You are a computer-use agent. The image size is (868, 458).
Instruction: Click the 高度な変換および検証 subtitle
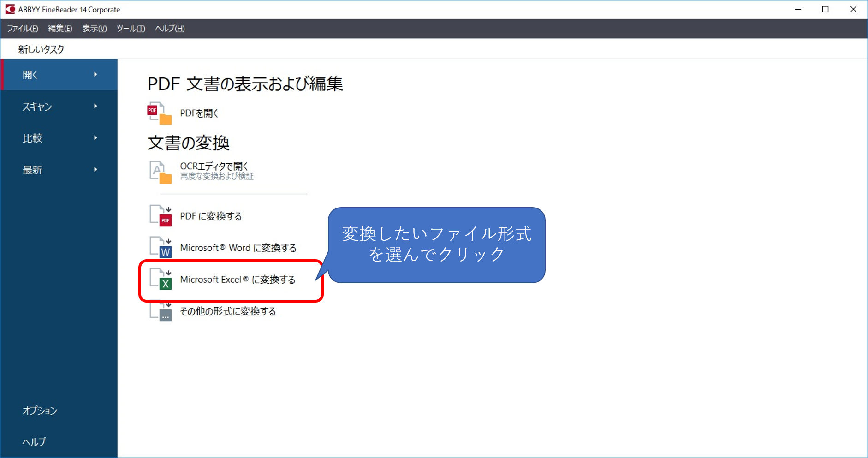(217, 176)
